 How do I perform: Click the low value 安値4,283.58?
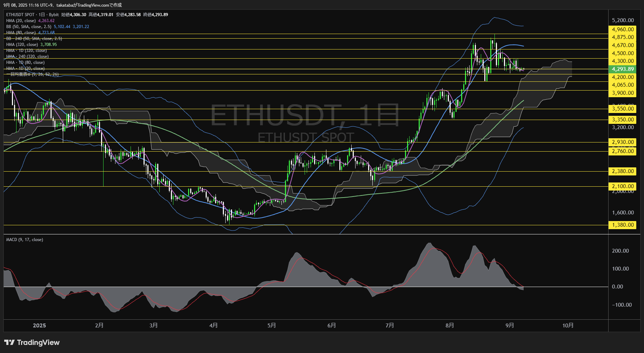128,15
